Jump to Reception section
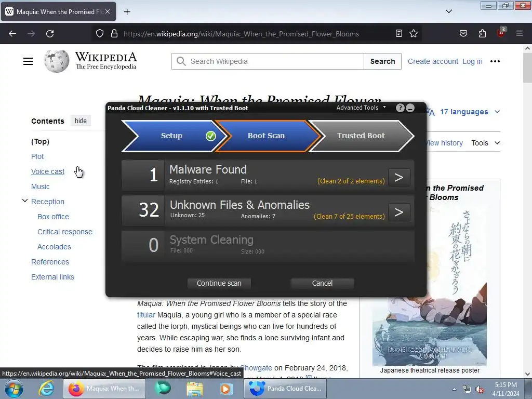 click(x=48, y=202)
